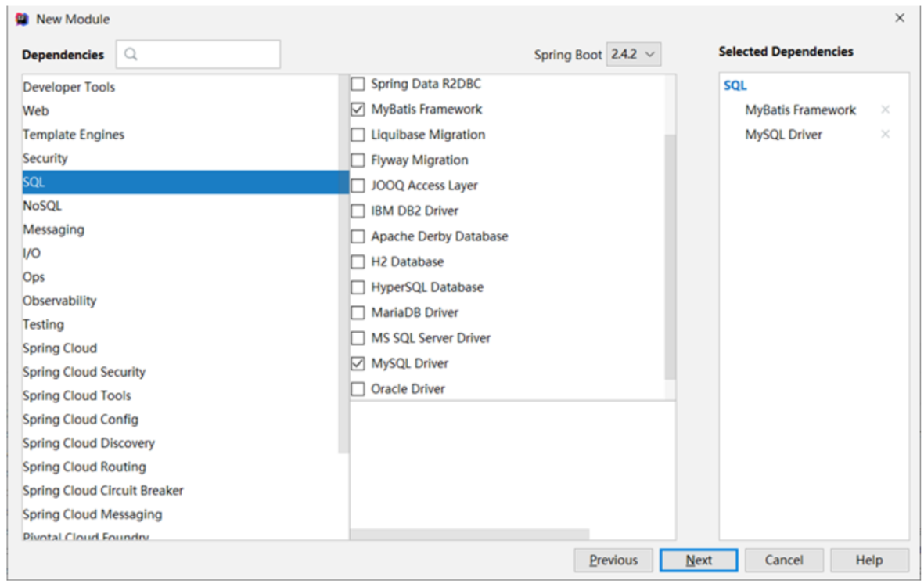The height and width of the screenshot is (584, 924).
Task: Enable MS SQL Server Driver
Action: click(x=358, y=338)
